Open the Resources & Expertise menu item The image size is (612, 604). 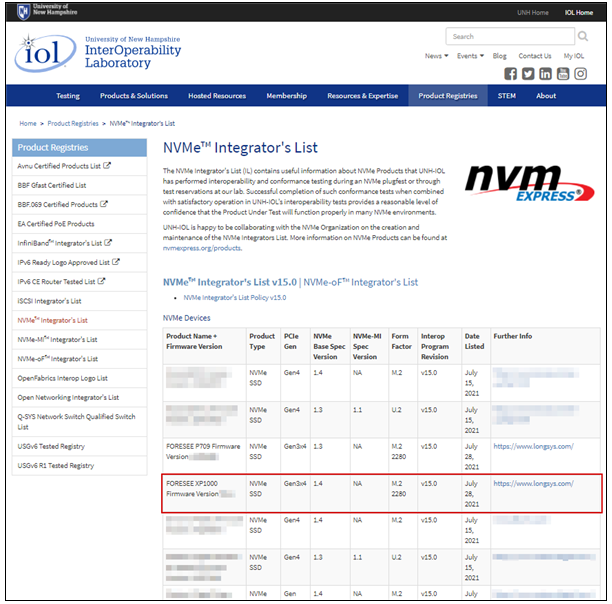click(x=362, y=96)
